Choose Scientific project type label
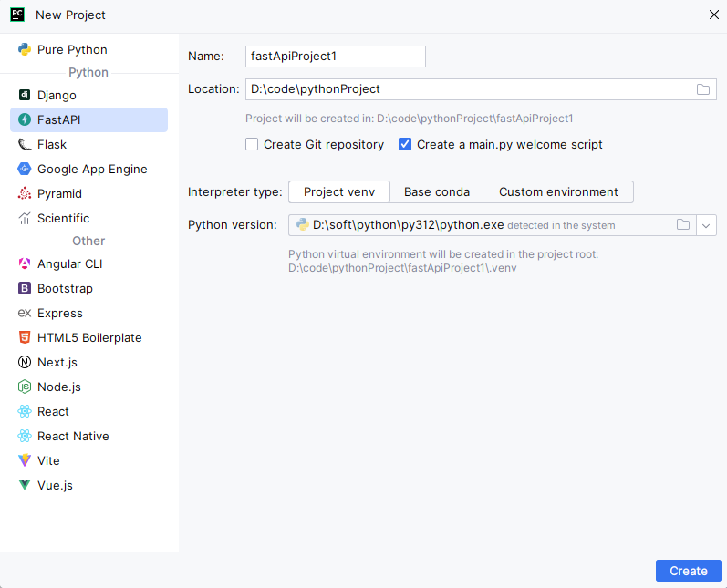727x588 pixels. pos(64,218)
